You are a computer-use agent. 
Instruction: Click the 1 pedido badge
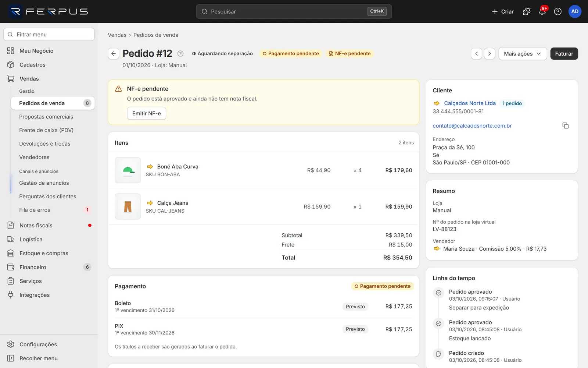click(512, 103)
